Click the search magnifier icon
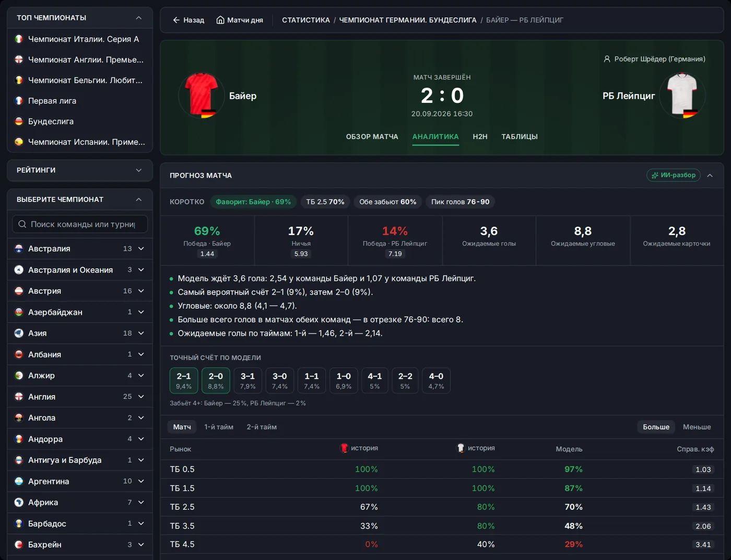Image resolution: width=731 pixels, height=560 pixels. (x=22, y=224)
